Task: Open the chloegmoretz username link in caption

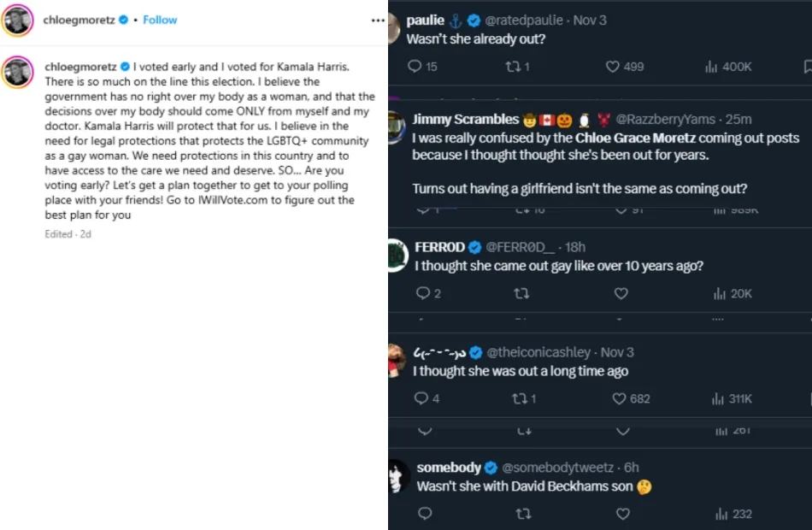Action: point(79,67)
